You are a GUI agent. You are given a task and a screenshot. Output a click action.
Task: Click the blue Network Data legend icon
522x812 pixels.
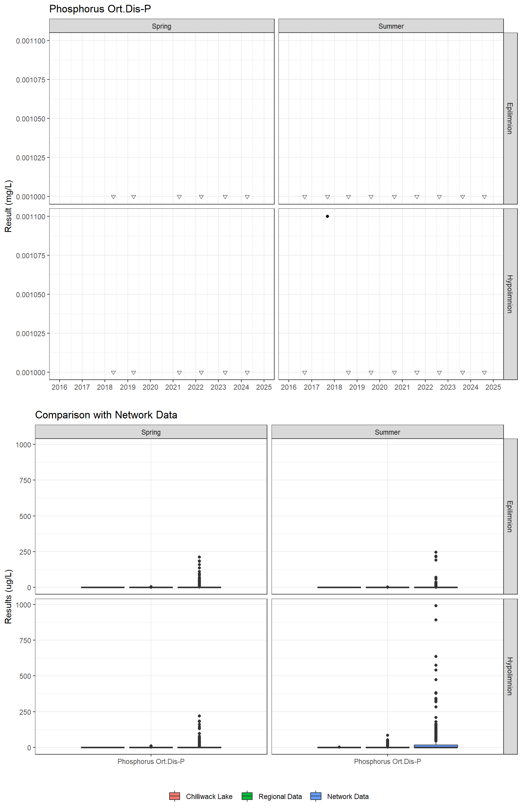[316, 796]
